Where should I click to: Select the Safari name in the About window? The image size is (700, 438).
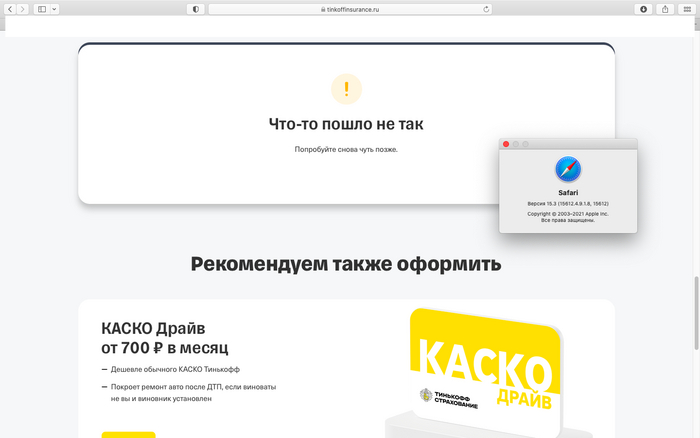(568, 193)
